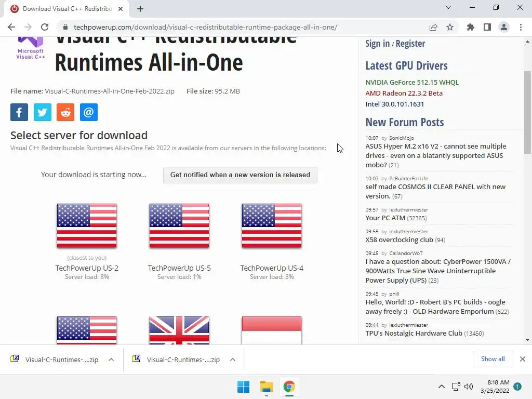Viewport: 532px width, 399px height.
Task: Toggle the browser side panel icon
Action: point(487,27)
